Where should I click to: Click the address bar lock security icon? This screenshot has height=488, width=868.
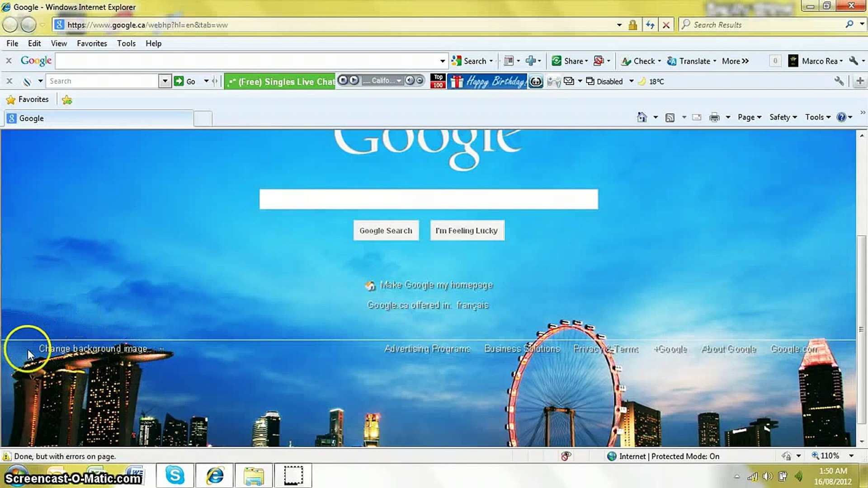coord(632,25)
